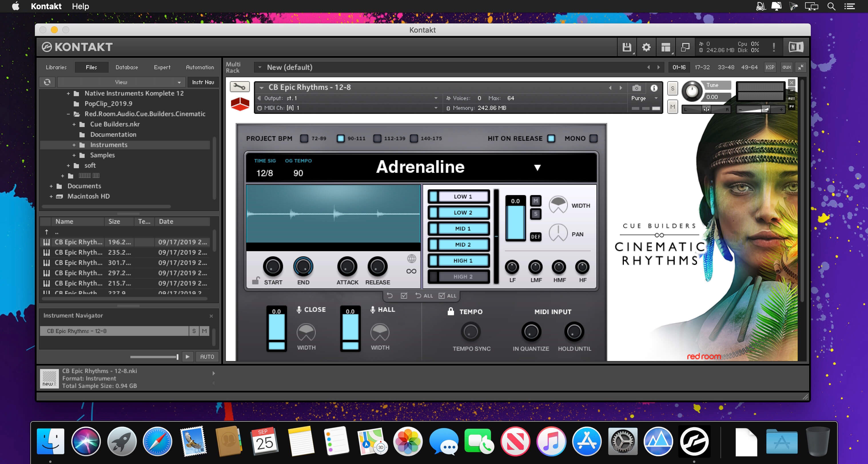The image size is (868, 464).
Task: Click the AUTO button
Action: tap(207, 356)
